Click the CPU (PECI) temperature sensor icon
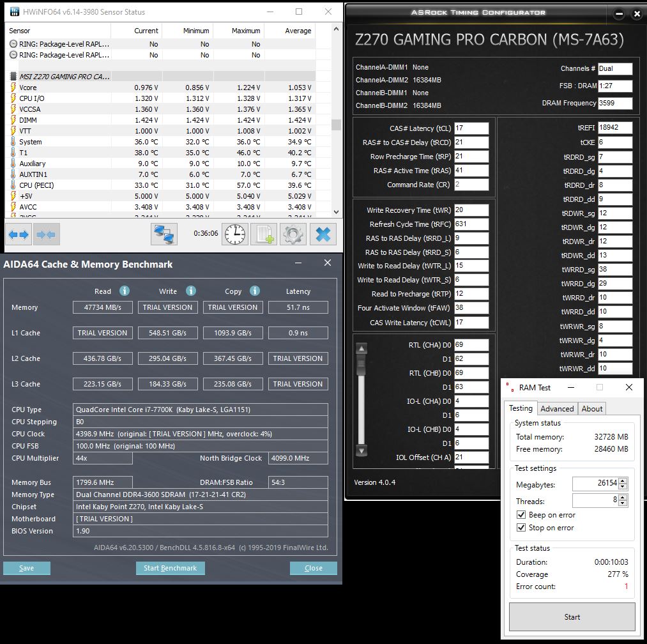 (x=13, y=185)
